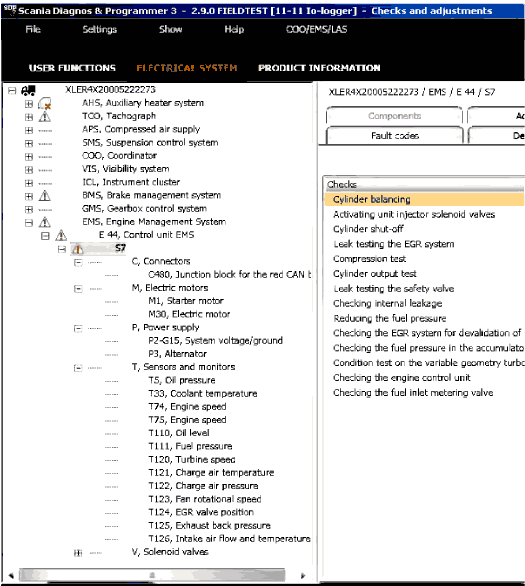Open the COO/EMS/LAS menu
525x586 pixels.
316,29
